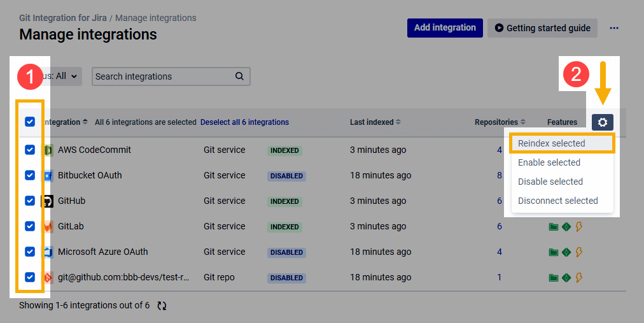Uncheck the select-all header checkbox
644x323 pixels.
pyautogui.click(x=30, y=122)
